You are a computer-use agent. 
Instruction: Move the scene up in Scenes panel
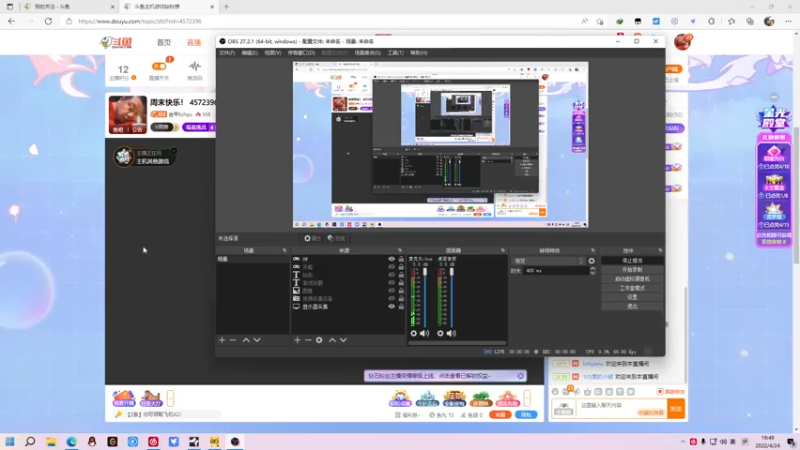click(246, 340)
